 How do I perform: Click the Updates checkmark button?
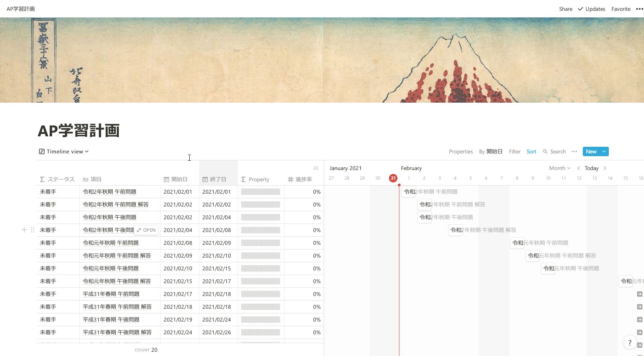pyautogui.click(x=591, y=9)
